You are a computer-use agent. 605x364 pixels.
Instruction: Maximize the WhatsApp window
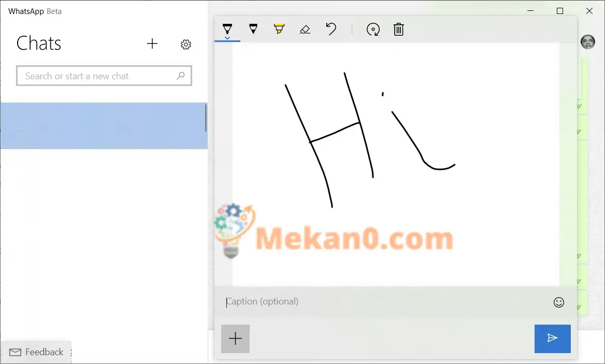tap(560, 11)
